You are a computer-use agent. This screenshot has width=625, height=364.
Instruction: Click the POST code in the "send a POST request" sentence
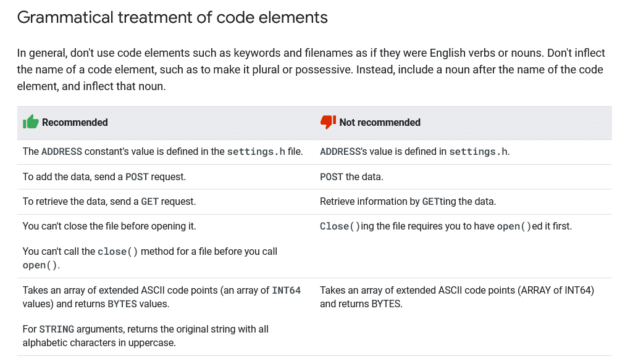[136, 176]
